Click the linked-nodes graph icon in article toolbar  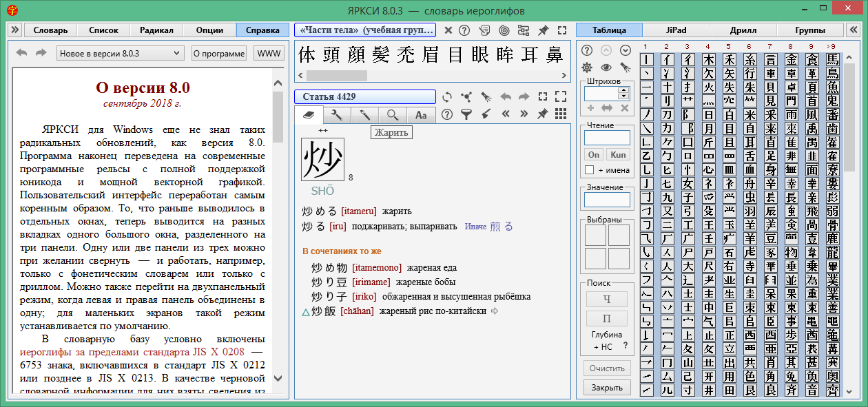466,97
